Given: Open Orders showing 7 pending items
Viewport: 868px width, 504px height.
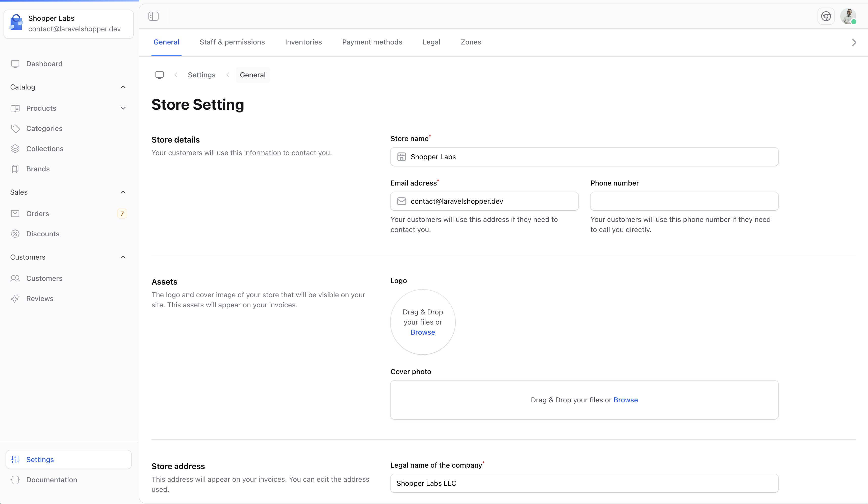Looking at the screenshot, I should click(x=38, y=213).
